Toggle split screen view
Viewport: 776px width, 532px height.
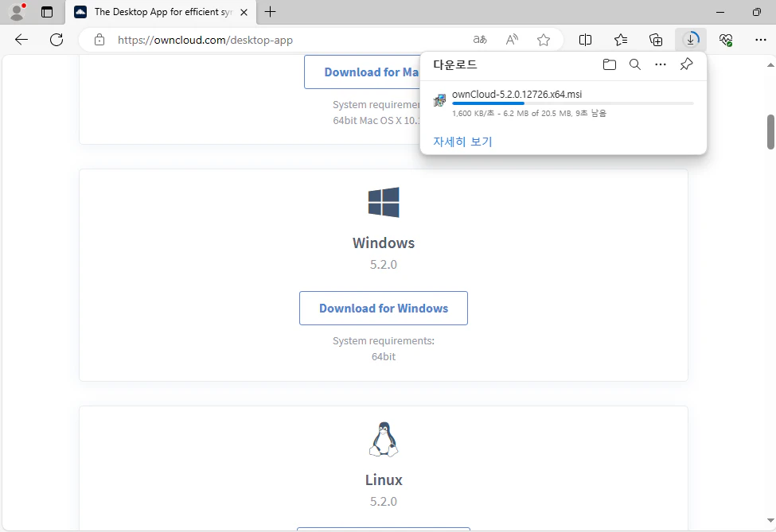pyautogui.click(x=585, y=40)
